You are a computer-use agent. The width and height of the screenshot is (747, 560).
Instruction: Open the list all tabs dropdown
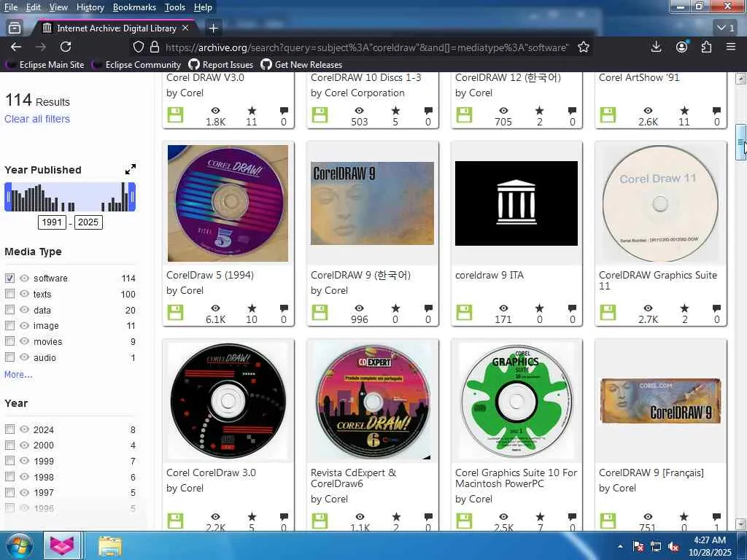click(x=726, y=28)
